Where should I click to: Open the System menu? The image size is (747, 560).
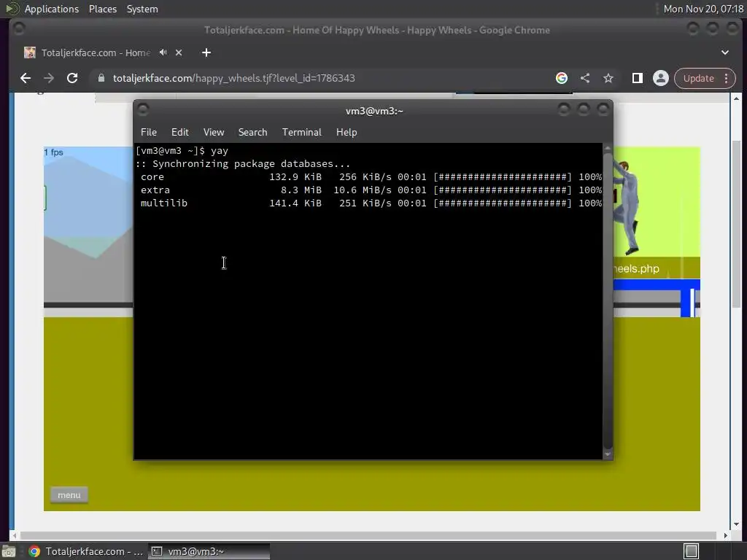[x=142, y=9]
